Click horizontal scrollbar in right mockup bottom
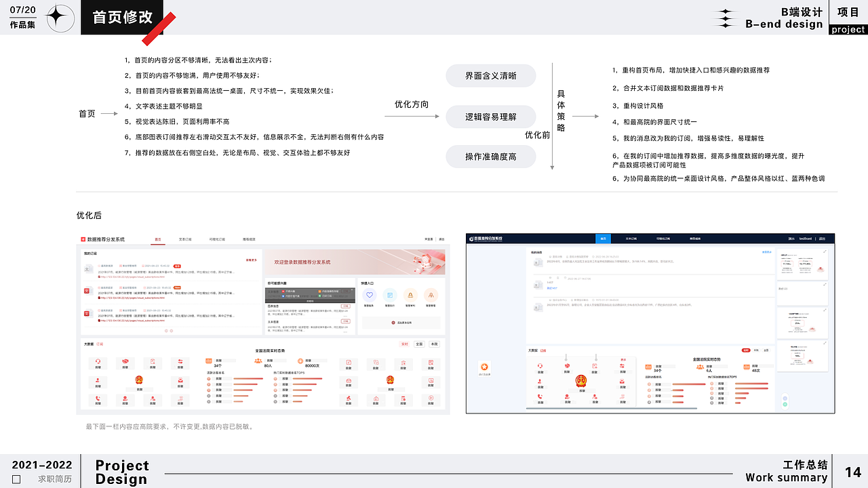The width and height of the screenshot is (868, 488). tap(612, 408)
